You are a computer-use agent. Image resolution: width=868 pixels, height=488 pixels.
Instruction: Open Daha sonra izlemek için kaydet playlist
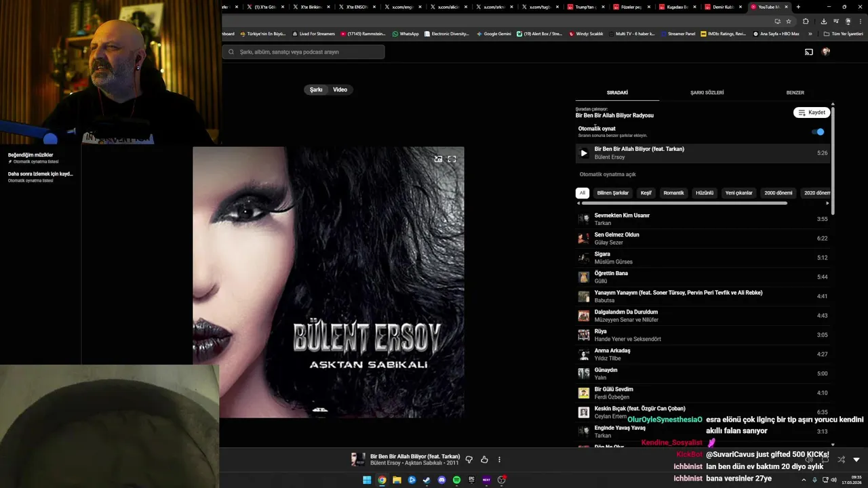click(x=40, y=177)
